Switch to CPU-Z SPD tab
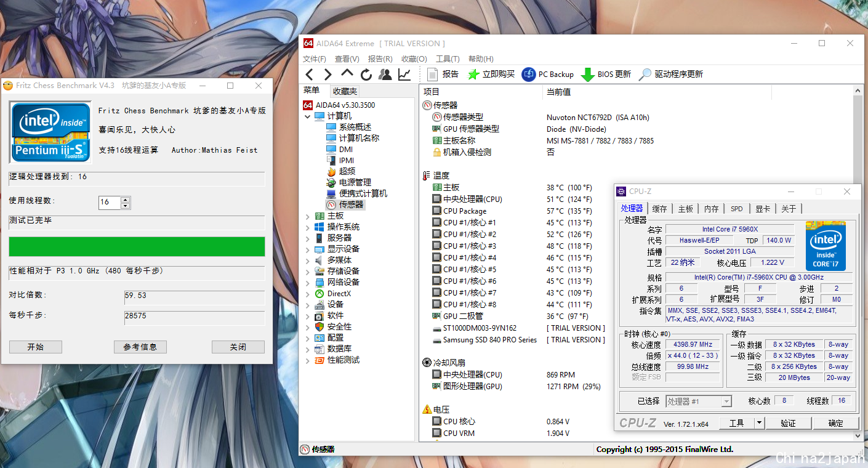The image size is (868, 468). [x=737, y=209]
